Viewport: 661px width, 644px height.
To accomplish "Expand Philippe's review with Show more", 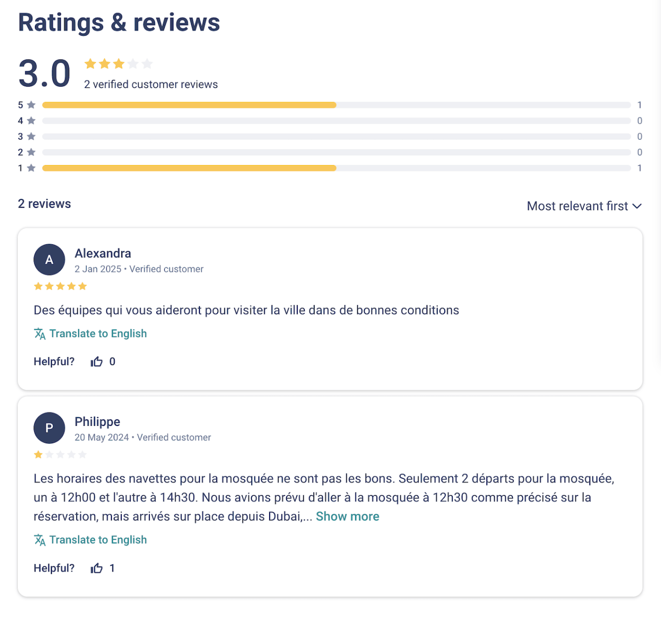I will [347, 516].
